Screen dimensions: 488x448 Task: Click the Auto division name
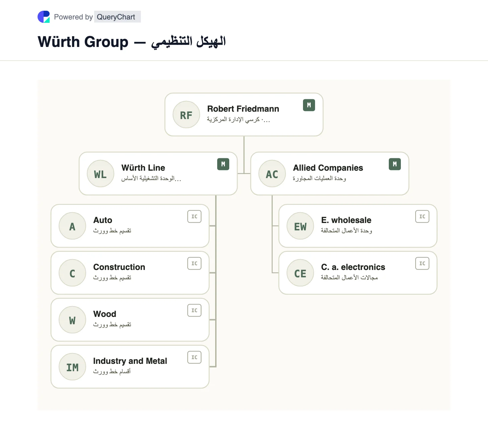click(x=103, y=220)
